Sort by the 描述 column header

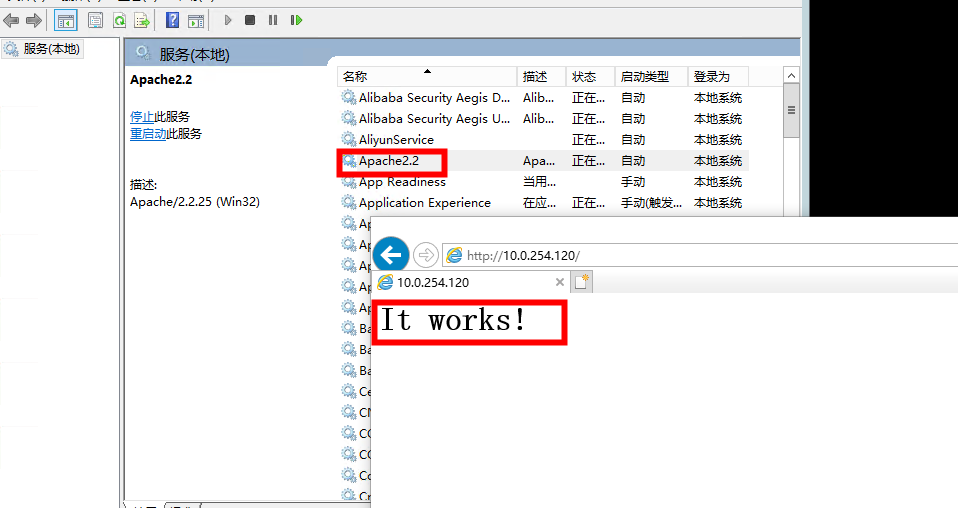(541, 76)
